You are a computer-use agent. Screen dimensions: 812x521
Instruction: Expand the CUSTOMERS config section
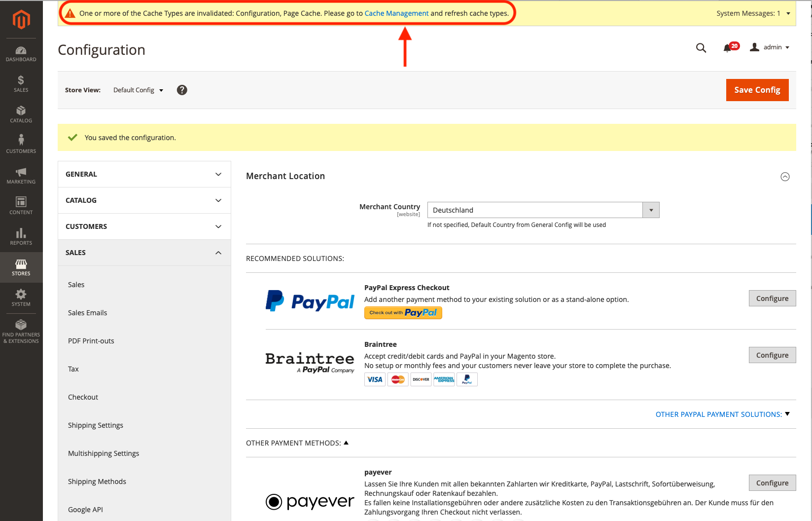[x=144, y=226]
